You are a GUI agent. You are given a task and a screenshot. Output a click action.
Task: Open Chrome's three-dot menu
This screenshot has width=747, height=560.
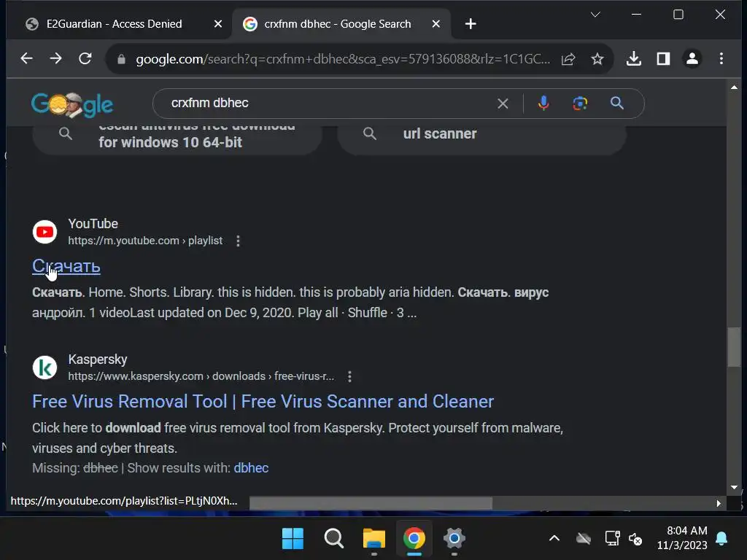[x=721, y=58]
